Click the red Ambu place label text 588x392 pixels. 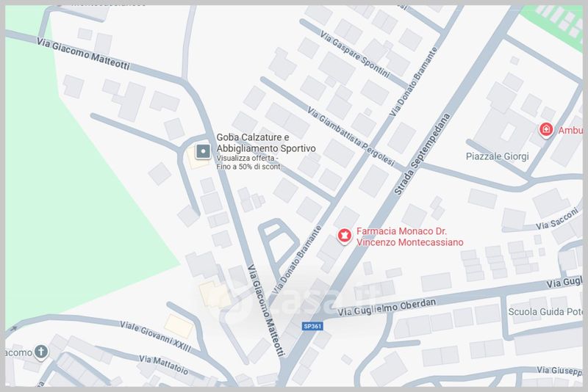coord(570,130)
